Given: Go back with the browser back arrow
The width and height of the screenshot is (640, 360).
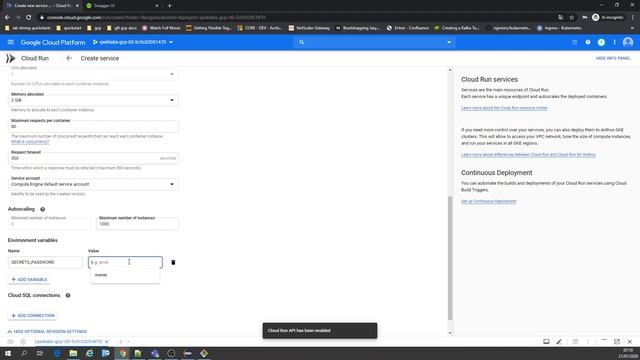Looking at the screenshot, I should pyautogui.click(x=7, y=17).
